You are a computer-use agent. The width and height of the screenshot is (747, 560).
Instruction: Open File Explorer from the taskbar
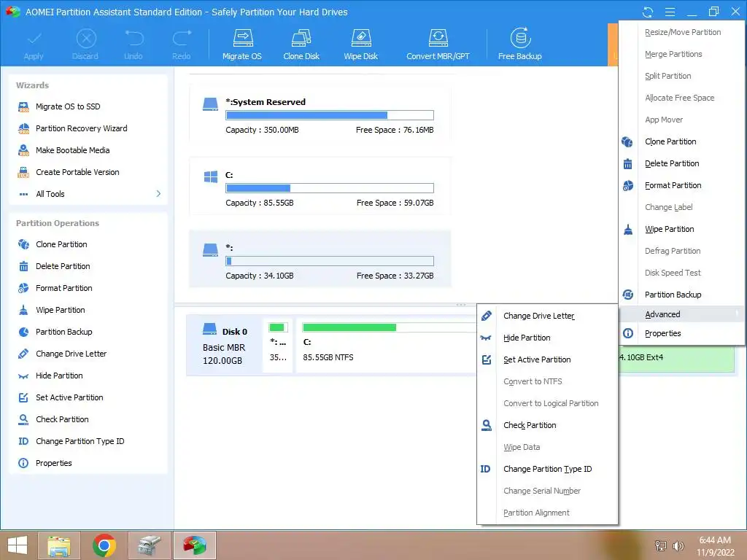60,545
